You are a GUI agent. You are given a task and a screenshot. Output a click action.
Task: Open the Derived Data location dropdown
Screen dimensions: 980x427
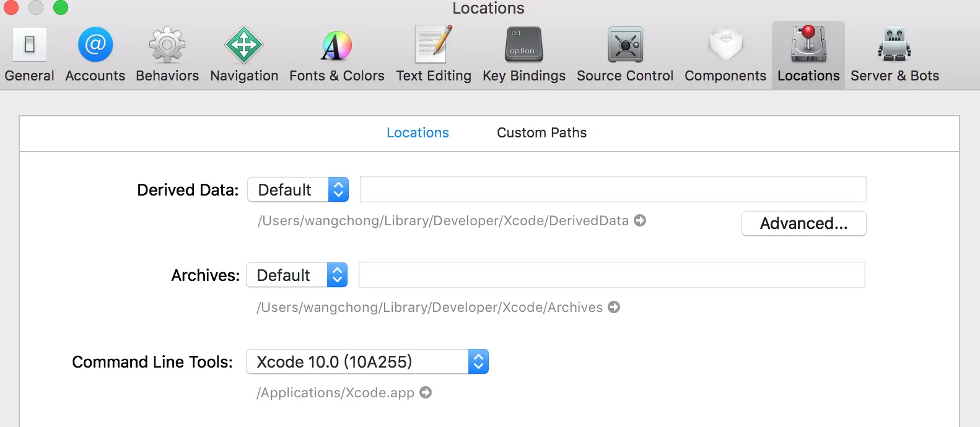coord(298,189)
